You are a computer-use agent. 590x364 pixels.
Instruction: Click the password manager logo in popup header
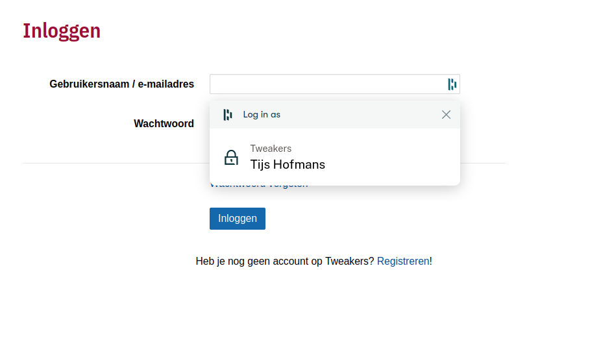pyautogui.click(x=227, y=115)
